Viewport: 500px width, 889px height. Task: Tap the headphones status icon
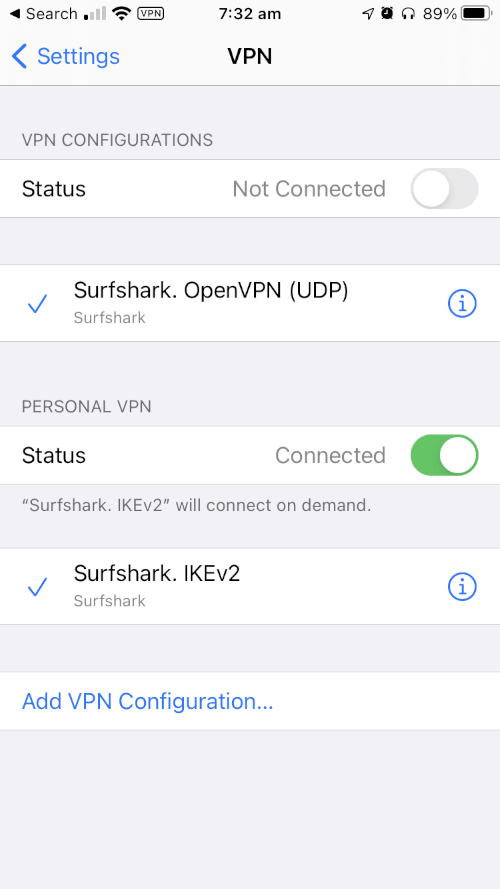[x=408, y=14]
